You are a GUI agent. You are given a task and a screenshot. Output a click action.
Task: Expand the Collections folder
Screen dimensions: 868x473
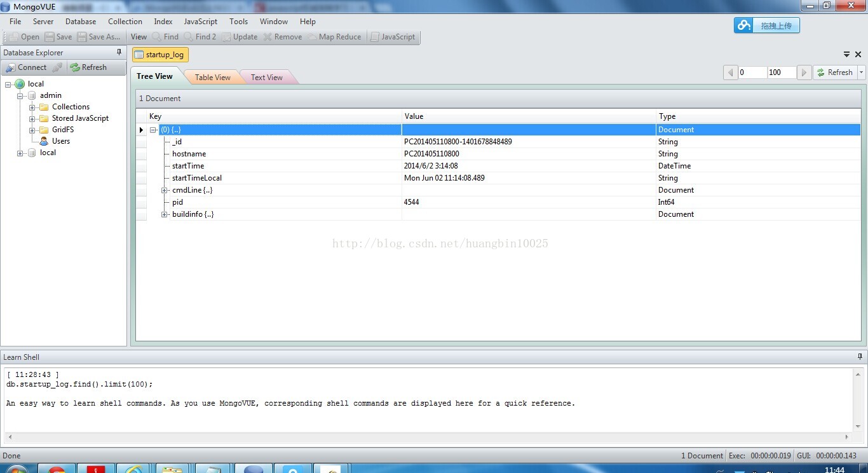(32, 107)
